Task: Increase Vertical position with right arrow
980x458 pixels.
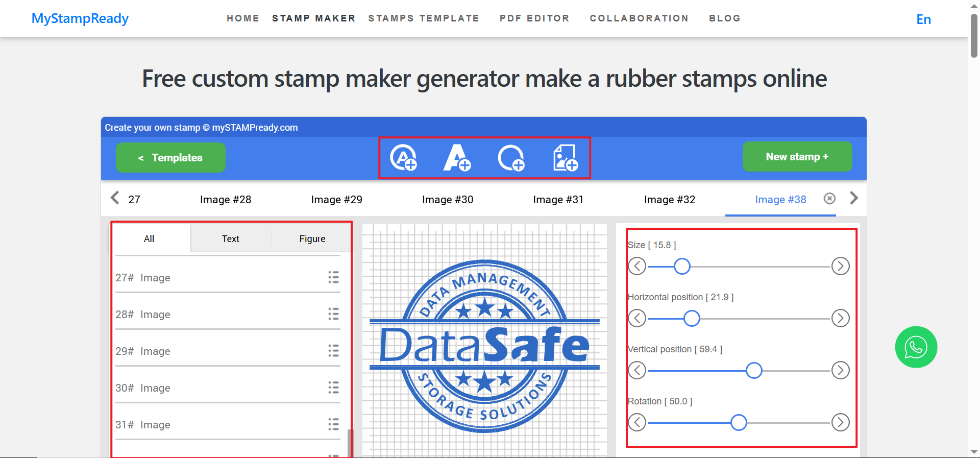Action: coord(840,370)
